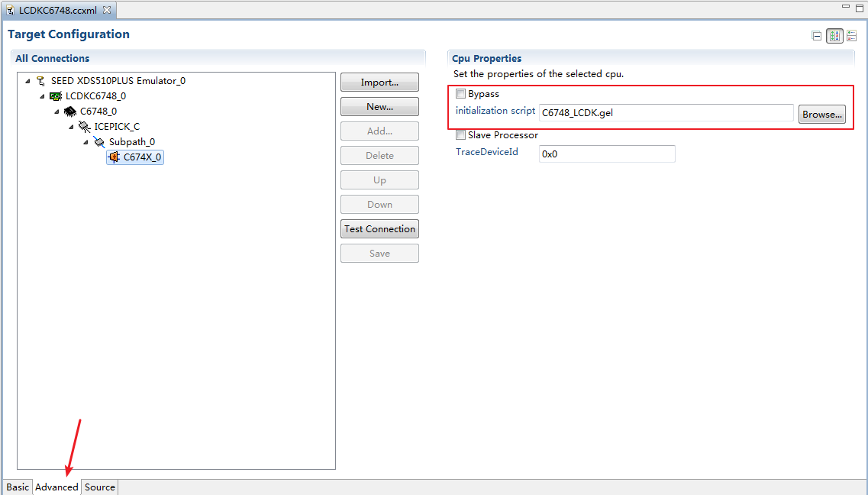
Task: Open the Source tab
Action: 99,487
